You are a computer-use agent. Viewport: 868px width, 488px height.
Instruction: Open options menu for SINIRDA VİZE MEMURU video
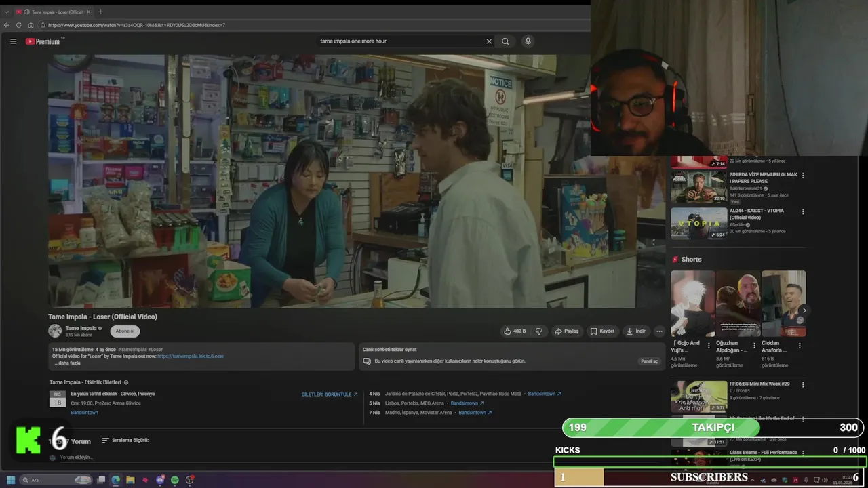pos(803,176)
